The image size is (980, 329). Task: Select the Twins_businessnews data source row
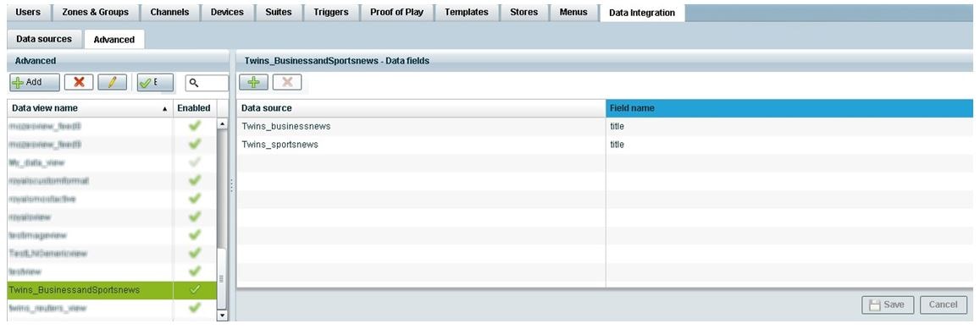point(605,126)
